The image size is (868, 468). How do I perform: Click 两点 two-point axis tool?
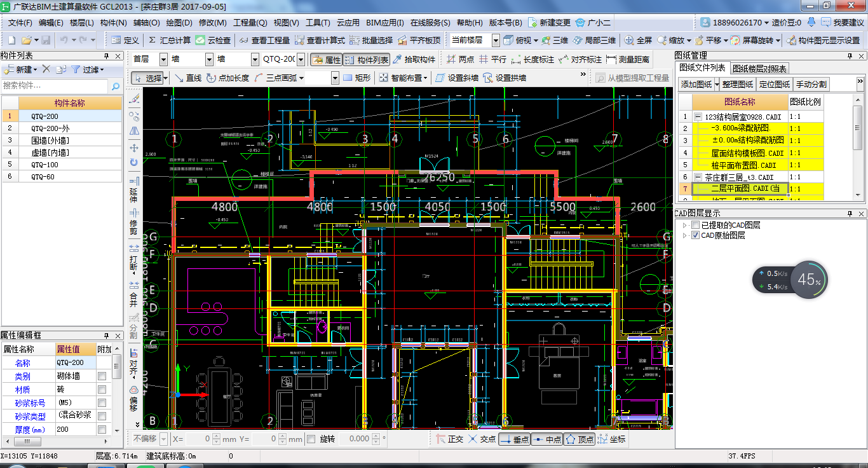460,60
